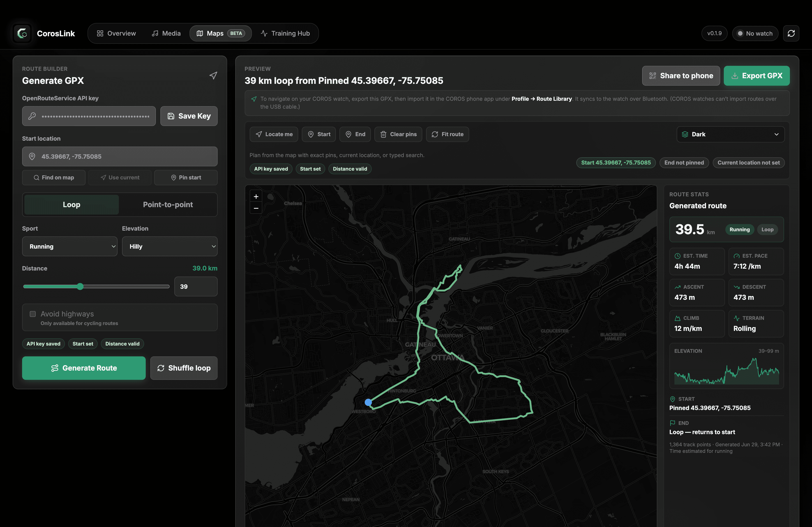The image size is (812, 527).
Task: Click the TERRAIN Rolling card
Action: pos(756,323)
